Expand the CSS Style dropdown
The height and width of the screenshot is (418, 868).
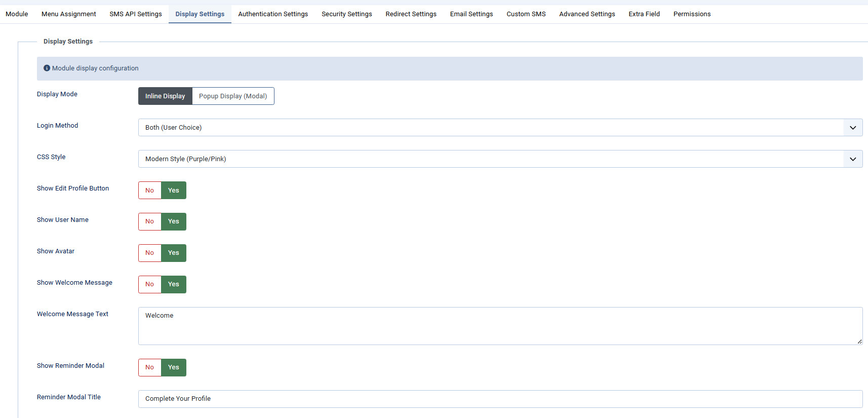(x=500, y=159)
